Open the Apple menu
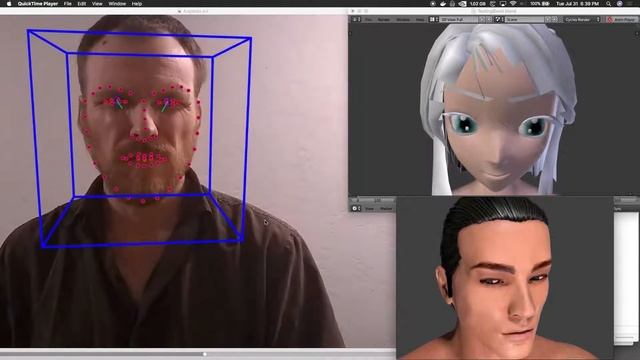This screenshot has height=360, width=640. pyautogui.click(x=9, y=4)
